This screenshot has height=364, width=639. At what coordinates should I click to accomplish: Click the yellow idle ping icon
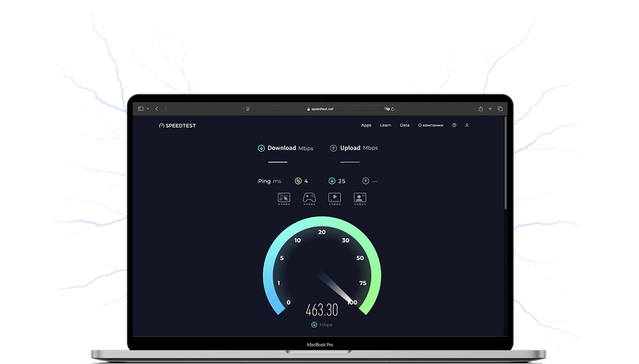tap(298, 181)
